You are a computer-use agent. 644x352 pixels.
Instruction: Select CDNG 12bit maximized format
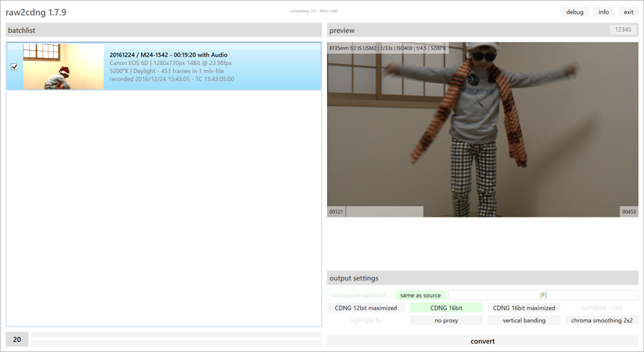pyautogui.click(x=366, y=308)
